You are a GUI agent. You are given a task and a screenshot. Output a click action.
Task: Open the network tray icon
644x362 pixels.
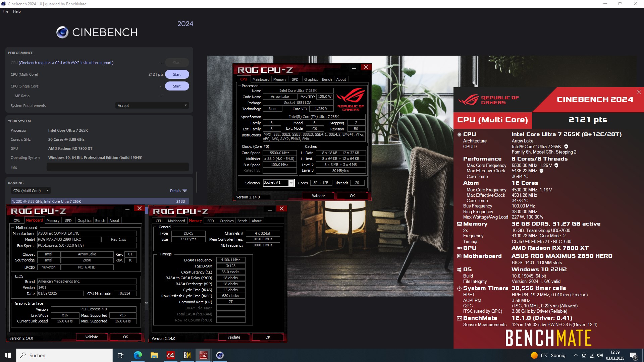[x=592, y=355]
